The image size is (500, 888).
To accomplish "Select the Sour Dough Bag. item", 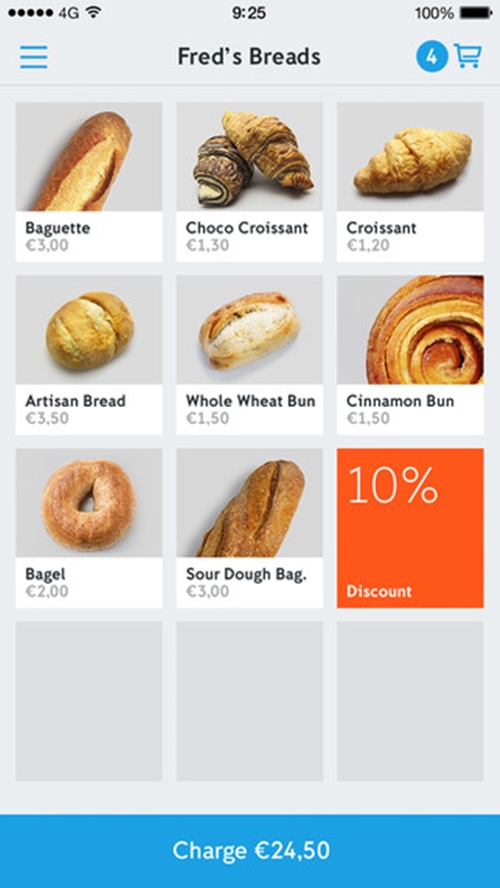I will click(x=250, y=528).
